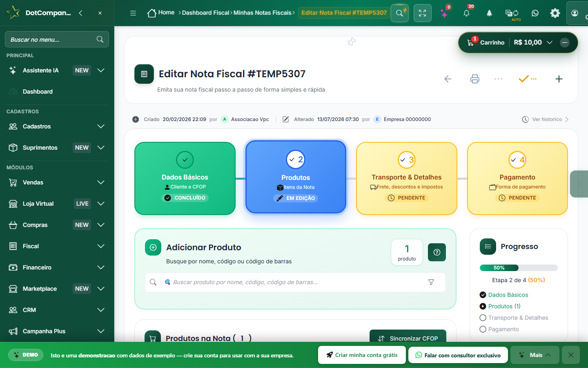Go to Home in breadcrumb
The height and width of the screenshot is (368, 588).
tap(161, 13)
